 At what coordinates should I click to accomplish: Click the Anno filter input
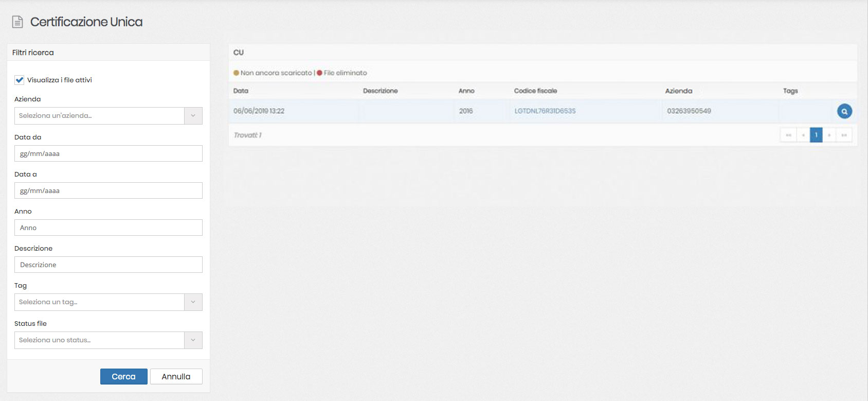(x=108, y=228)
